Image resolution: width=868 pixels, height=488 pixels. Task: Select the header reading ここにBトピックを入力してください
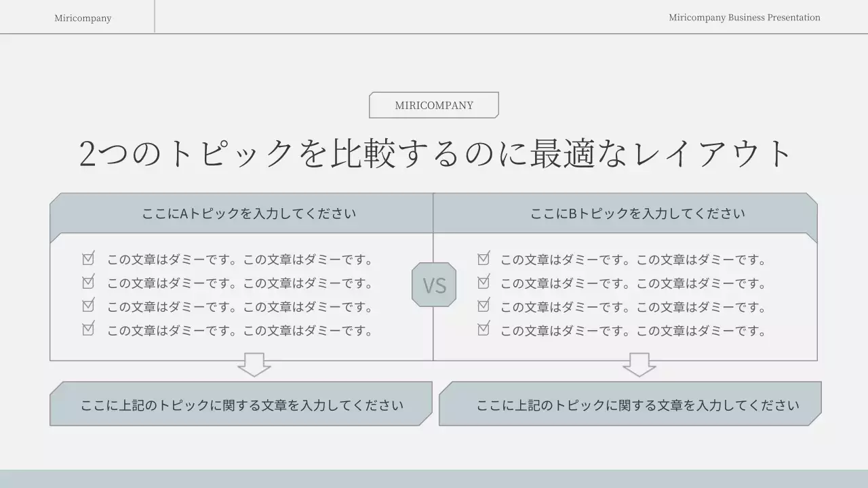(x=637, y=212)
